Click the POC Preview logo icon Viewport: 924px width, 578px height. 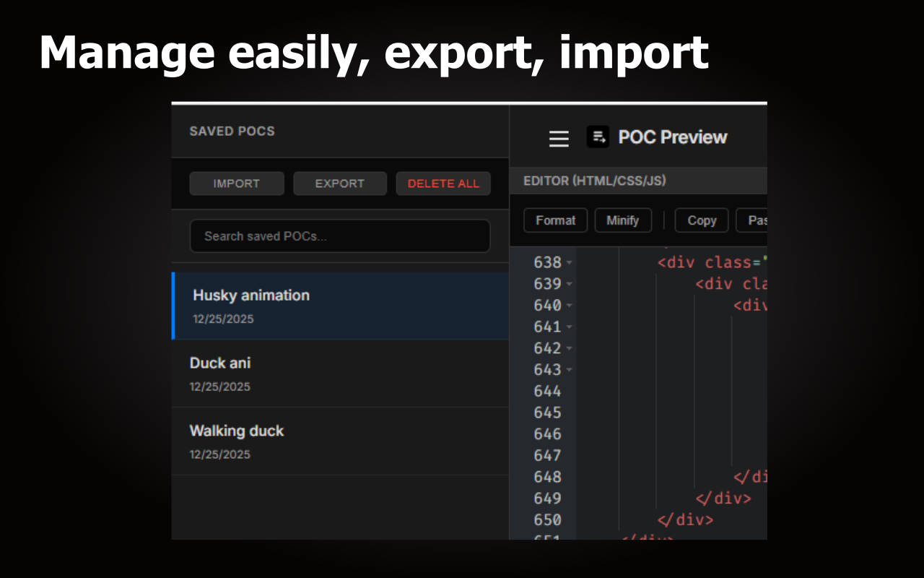click(597, 137)
